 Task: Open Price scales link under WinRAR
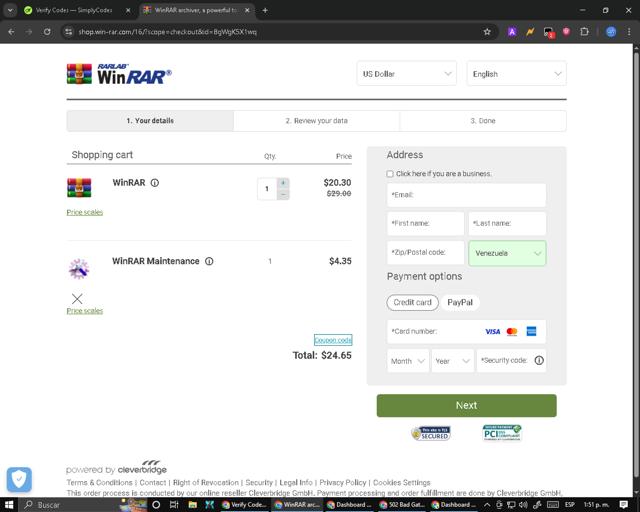coord(85,212)
